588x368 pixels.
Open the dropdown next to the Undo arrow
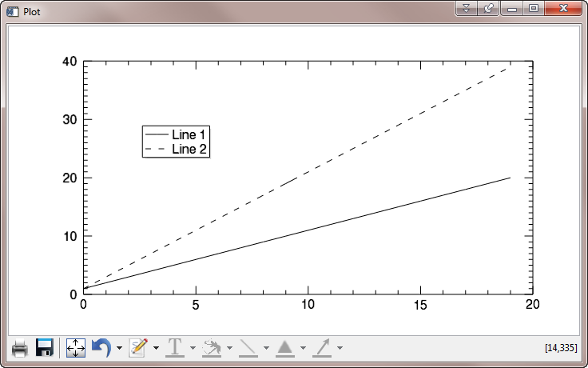(x=119, y=349)
